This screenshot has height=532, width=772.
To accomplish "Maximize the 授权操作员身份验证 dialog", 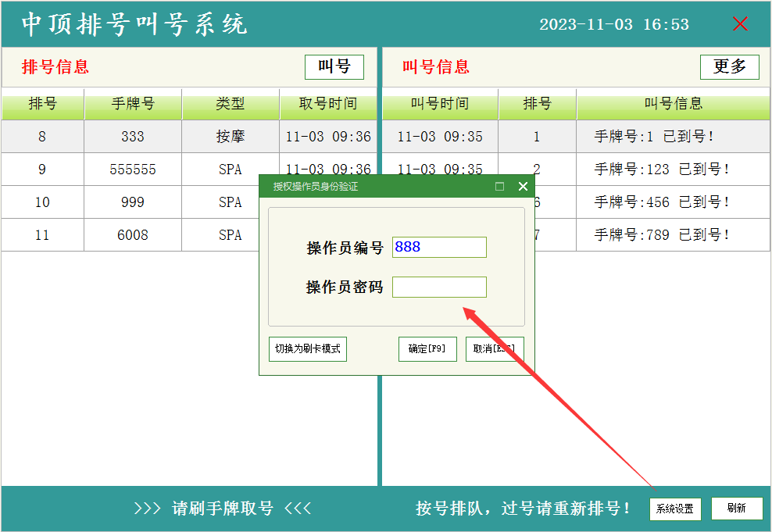I will 499,187.
